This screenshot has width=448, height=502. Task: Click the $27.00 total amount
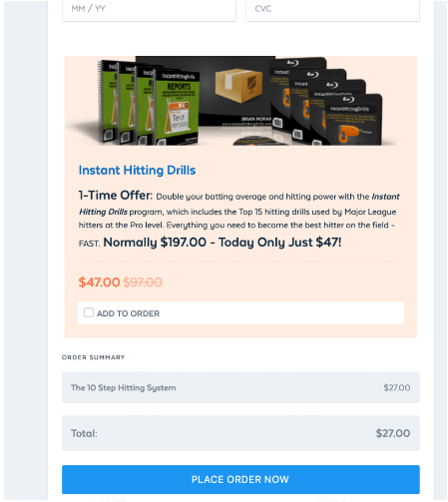[393, 433]
